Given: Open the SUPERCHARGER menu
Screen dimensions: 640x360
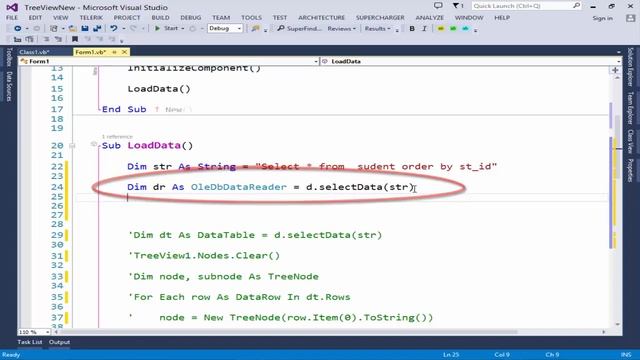Looking at the screenshot, I should [380, 18].
